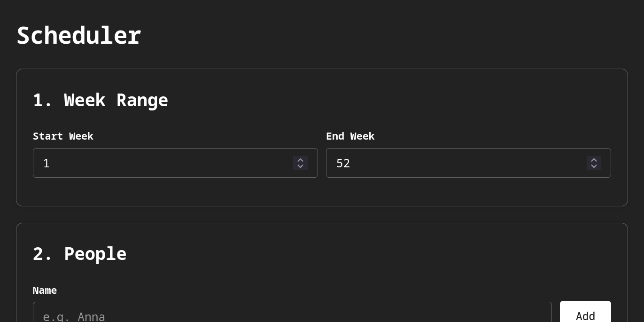Increase End Week using the up arrow

(x=594, y=160)
